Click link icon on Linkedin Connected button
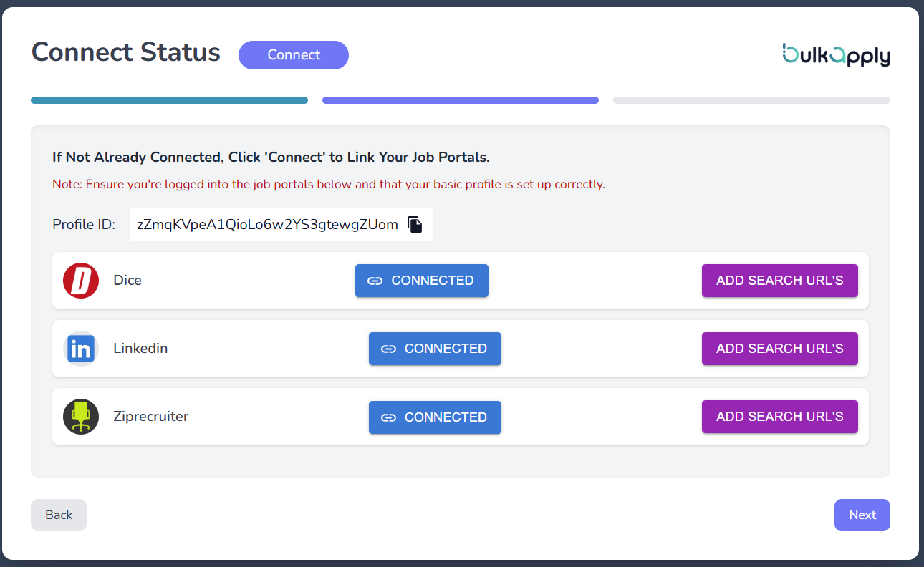The width and height of the screenshot is (924, 567). [x=388, y=349]
